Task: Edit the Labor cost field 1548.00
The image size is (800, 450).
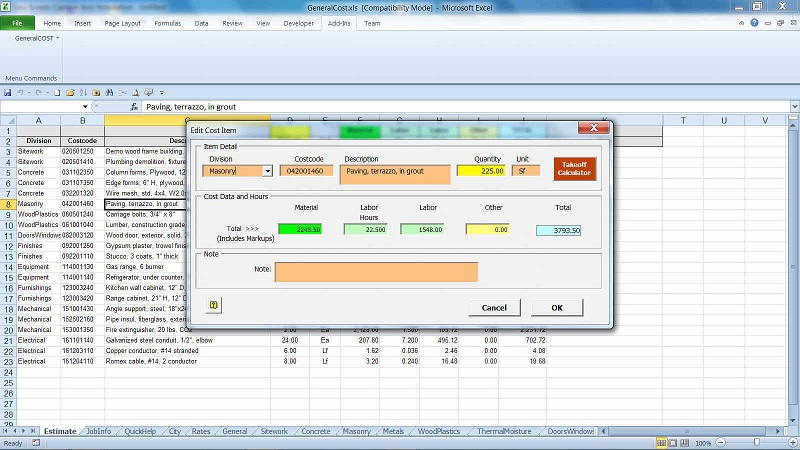Action: point(422,230)
